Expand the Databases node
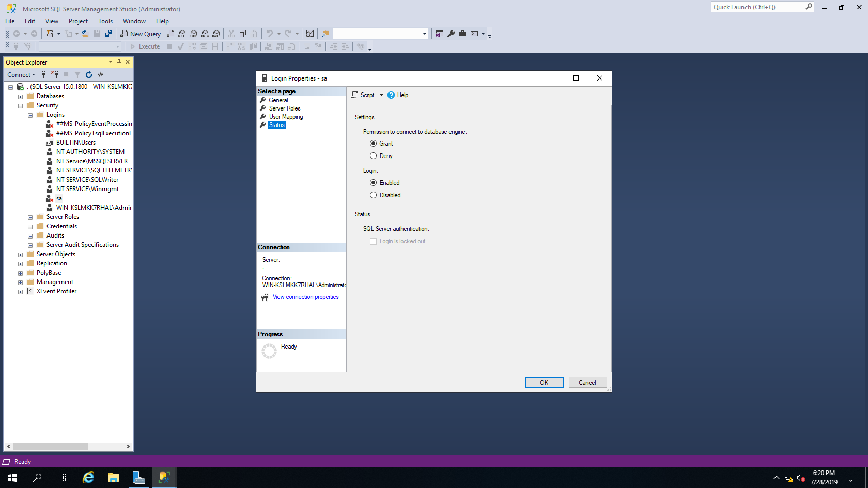Screen dimensions: 868x488 pyautogui.click(x=20, y=97)
